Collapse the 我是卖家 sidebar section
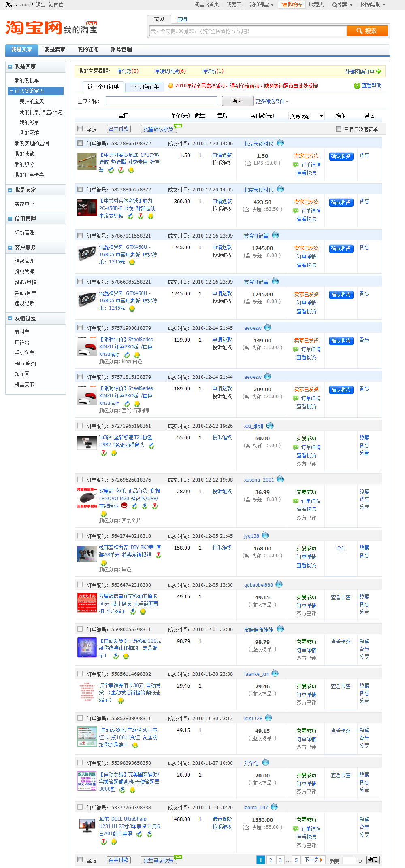 tap(10, 190)
